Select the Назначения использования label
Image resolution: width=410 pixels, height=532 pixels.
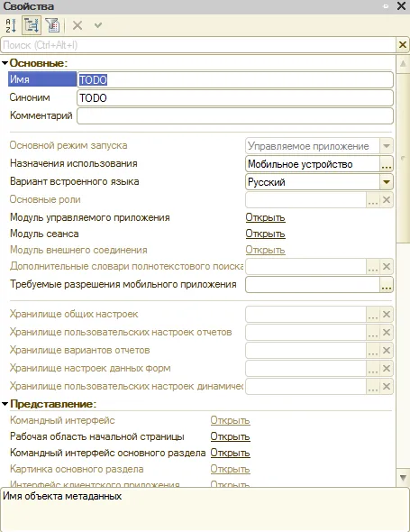coord(74,163)
